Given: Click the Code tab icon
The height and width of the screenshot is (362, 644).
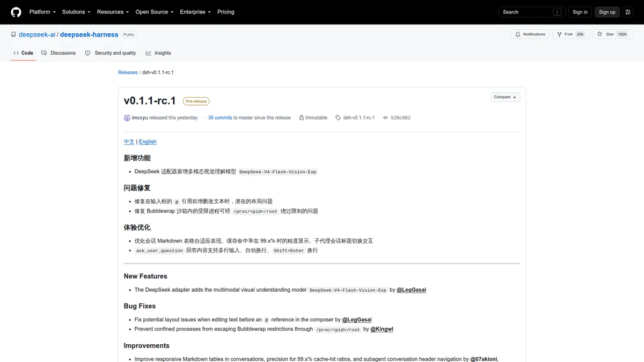Looking at the screenshot, I should click(16, 53).
